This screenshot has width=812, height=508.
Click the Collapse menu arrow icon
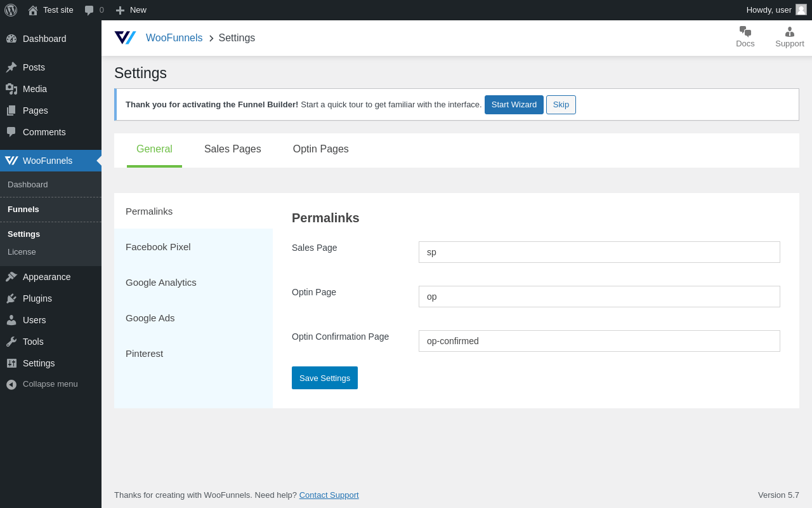pyautogui.click(x=11, y=384)
